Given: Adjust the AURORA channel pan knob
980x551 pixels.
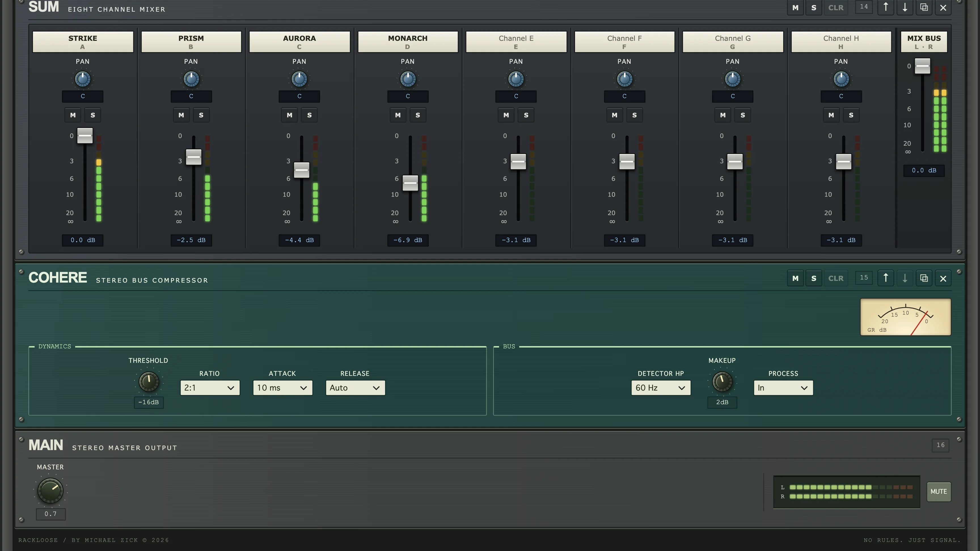Looking at the screenshot, I should [x=299, y=79].
